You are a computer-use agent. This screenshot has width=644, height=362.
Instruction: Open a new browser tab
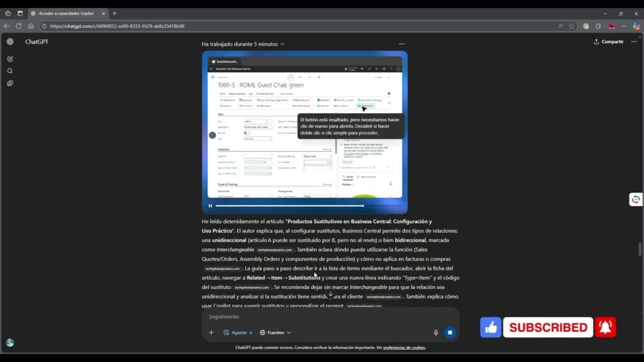pyautogui.click(x=114, y=14)
